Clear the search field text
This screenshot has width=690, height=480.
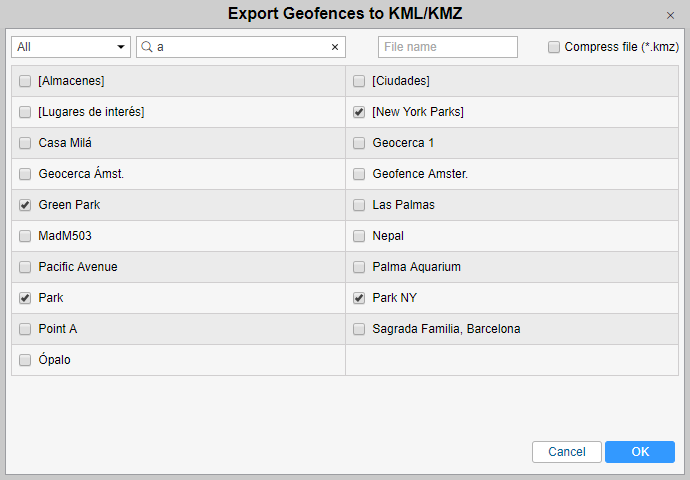click(x=335, y=47)
